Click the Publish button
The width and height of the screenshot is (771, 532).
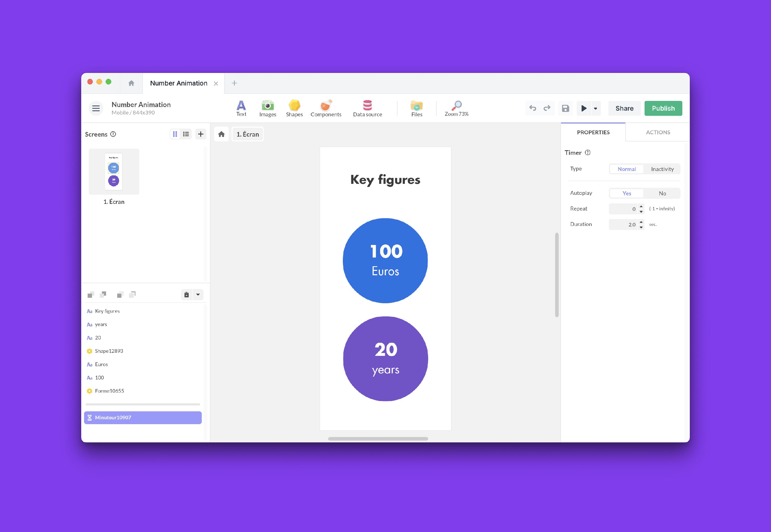663,108
